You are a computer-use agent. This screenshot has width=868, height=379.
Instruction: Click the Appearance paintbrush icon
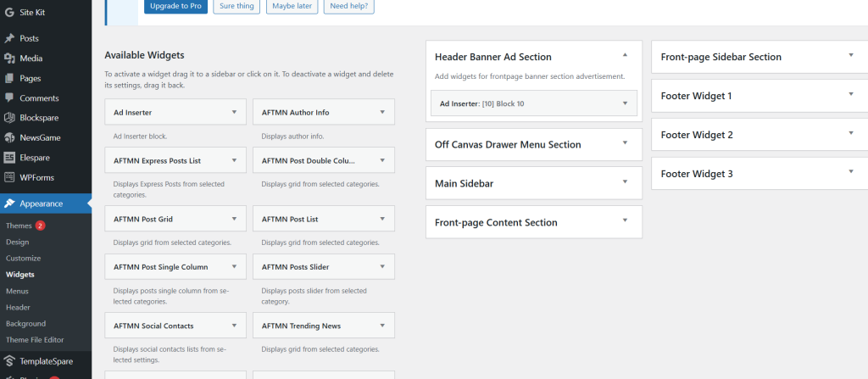[x=9, y=203]
